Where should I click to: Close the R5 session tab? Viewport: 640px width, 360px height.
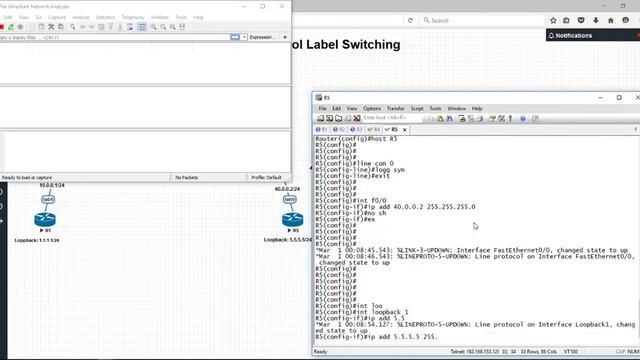(x=404, y=130)
